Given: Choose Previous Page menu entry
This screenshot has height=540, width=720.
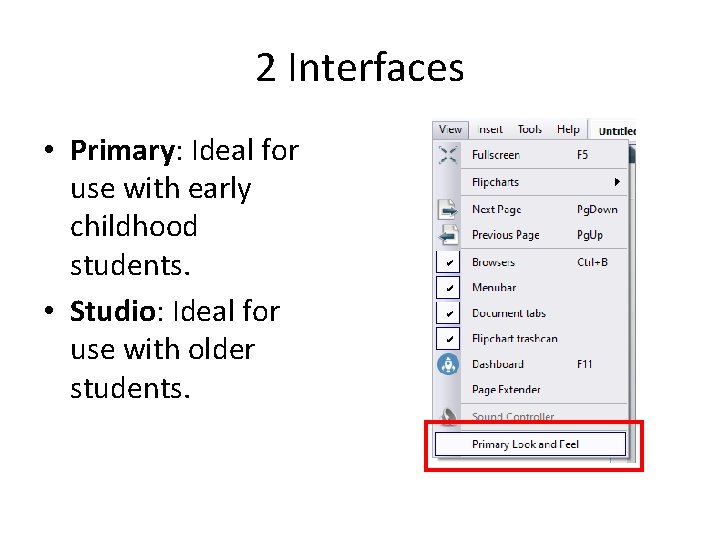Looking at the screenshot, I should [544, 235].
